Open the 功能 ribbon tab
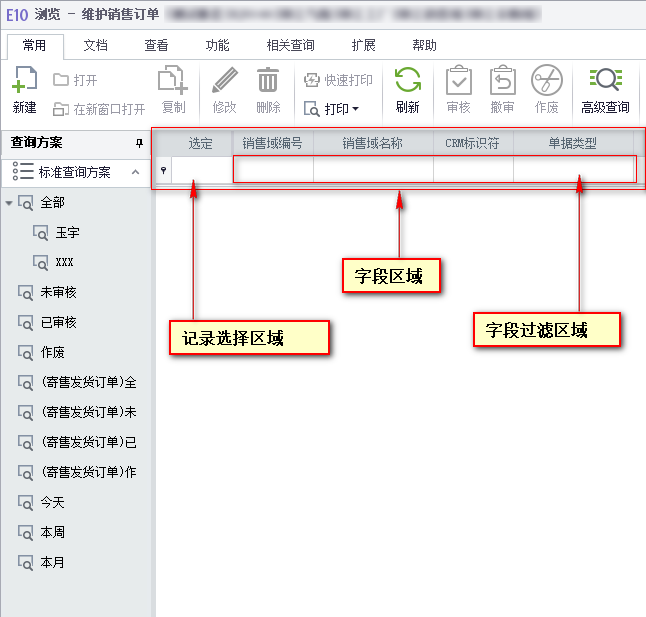Viewport: 646px width, 617px height. [x=217, y=45]
